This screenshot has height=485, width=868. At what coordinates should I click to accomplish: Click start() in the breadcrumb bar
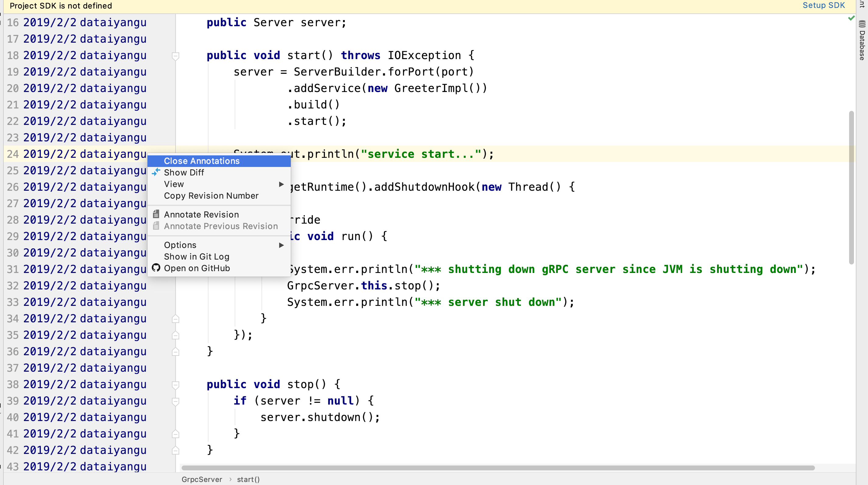(248, 479)
